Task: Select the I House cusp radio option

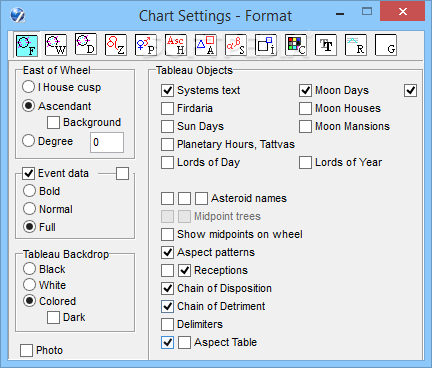Action: coord(28,87)
